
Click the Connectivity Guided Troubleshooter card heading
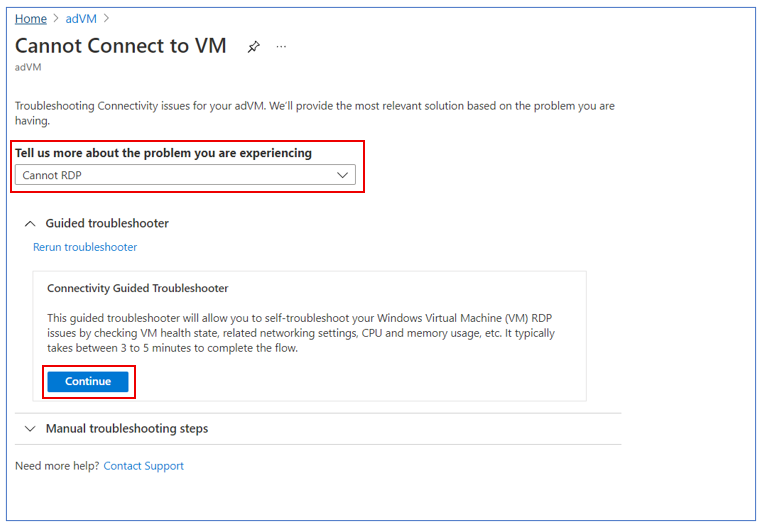(138, 288)
